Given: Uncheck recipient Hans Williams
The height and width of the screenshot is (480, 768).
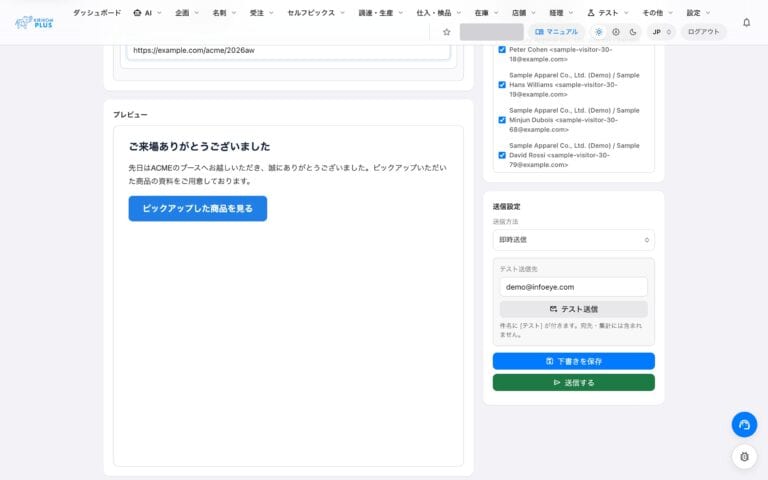Looking at the screenshot, I should pos(502,85).
